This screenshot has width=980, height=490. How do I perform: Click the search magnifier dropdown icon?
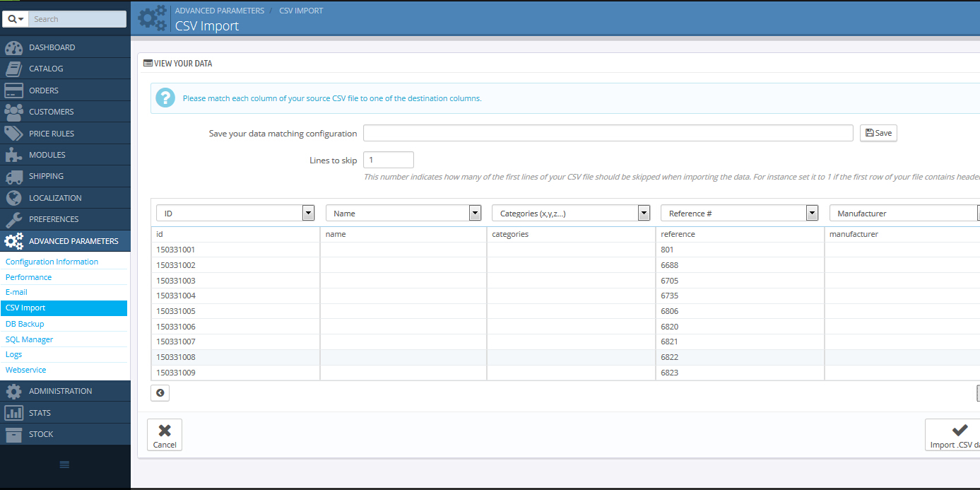point(16,19)
